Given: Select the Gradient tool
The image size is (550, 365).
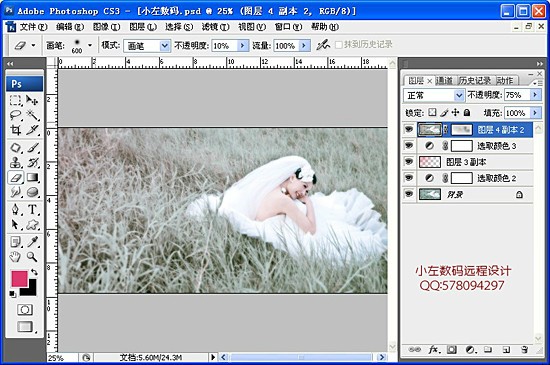Looking at the screenshot, I should pyautogui.click(x=32, y=177).
